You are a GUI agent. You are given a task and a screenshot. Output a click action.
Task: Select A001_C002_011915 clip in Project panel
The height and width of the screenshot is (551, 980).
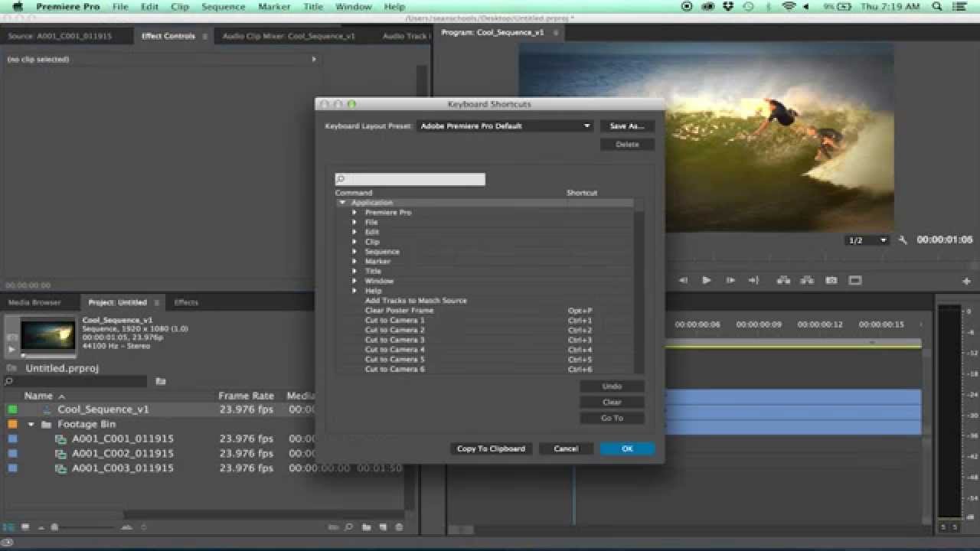pyautogui.click(x=122, y=453)
